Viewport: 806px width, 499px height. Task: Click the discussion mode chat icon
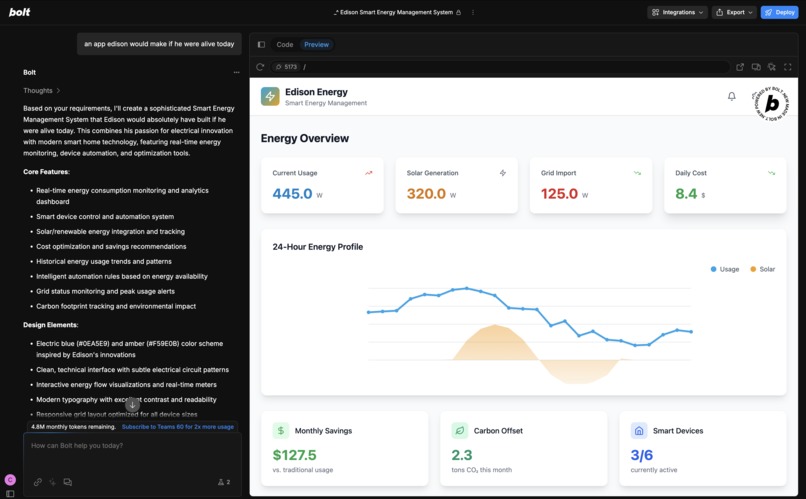click(x=67, y=482)
